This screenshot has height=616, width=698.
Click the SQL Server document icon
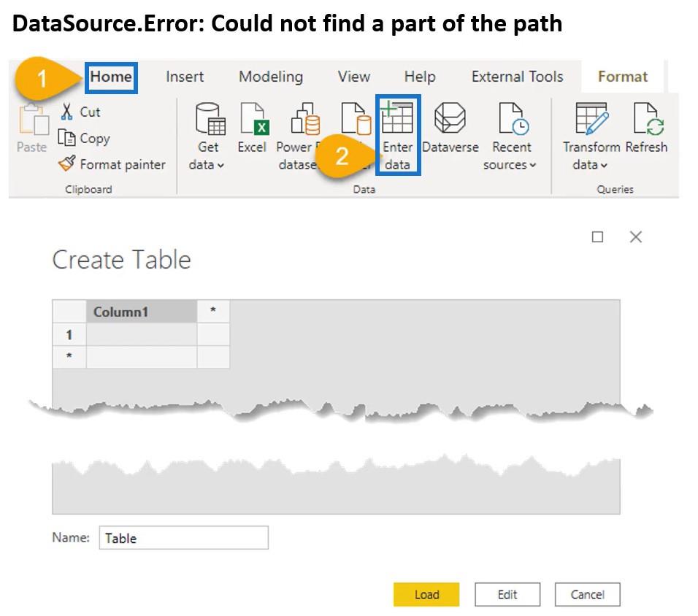pos(356,118)
